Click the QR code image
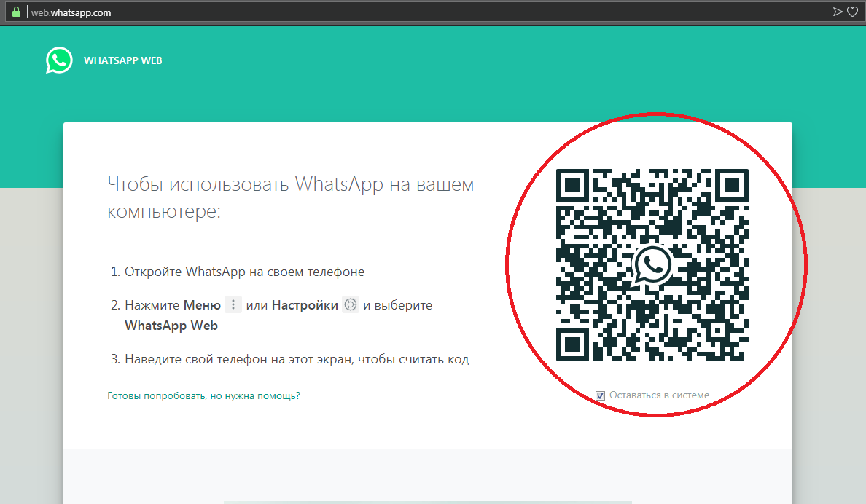Image resolution: width=866 pixels, height=504 pixels. [x=652, y=265]
